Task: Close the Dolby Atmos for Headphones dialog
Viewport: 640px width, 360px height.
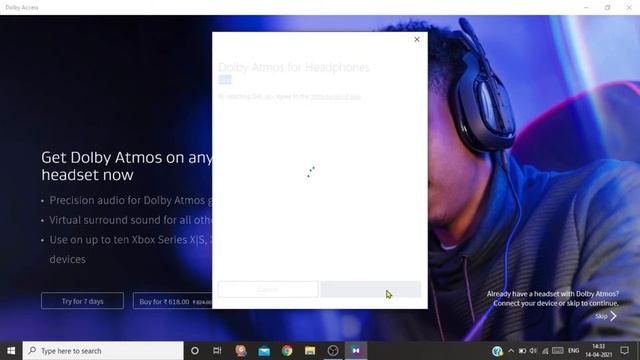Action: tap(417, 40)
